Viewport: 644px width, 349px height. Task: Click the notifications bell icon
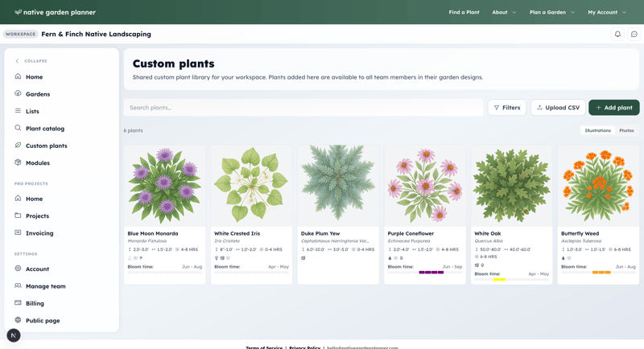click(x=617, y=35)
